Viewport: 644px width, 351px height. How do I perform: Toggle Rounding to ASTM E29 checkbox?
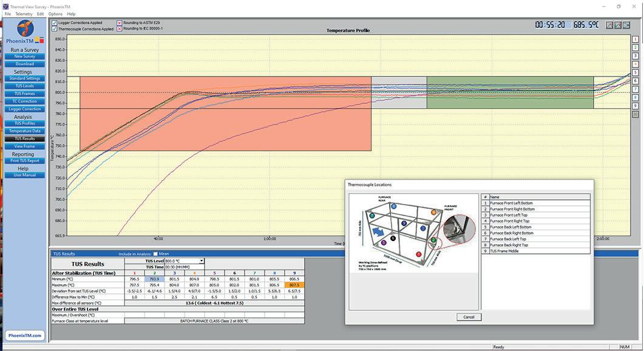tap(119, 23)
